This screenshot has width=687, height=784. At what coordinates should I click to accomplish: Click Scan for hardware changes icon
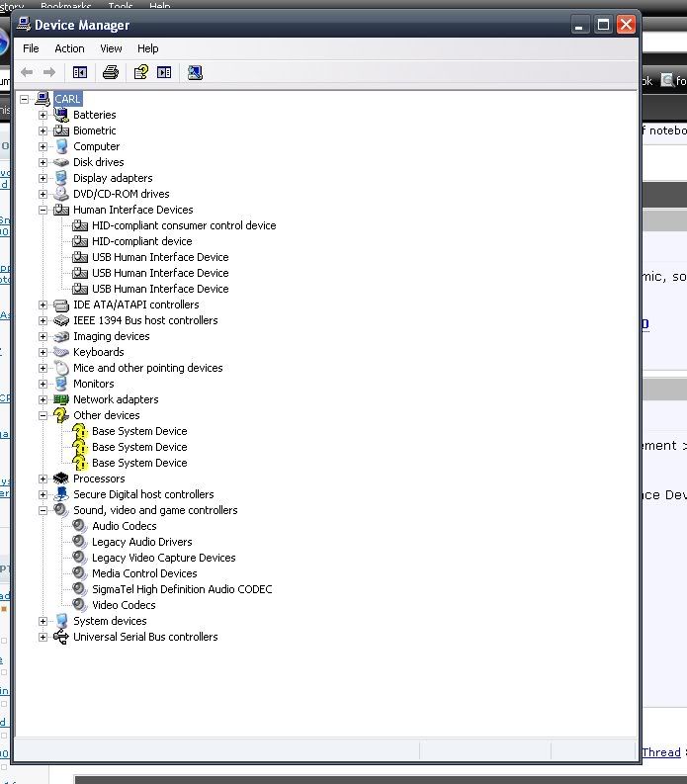click(195, 72)
